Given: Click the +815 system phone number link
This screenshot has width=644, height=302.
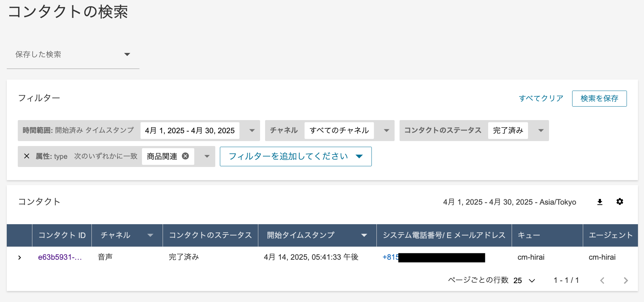Looking at the screenshot, I should [390, 257].
